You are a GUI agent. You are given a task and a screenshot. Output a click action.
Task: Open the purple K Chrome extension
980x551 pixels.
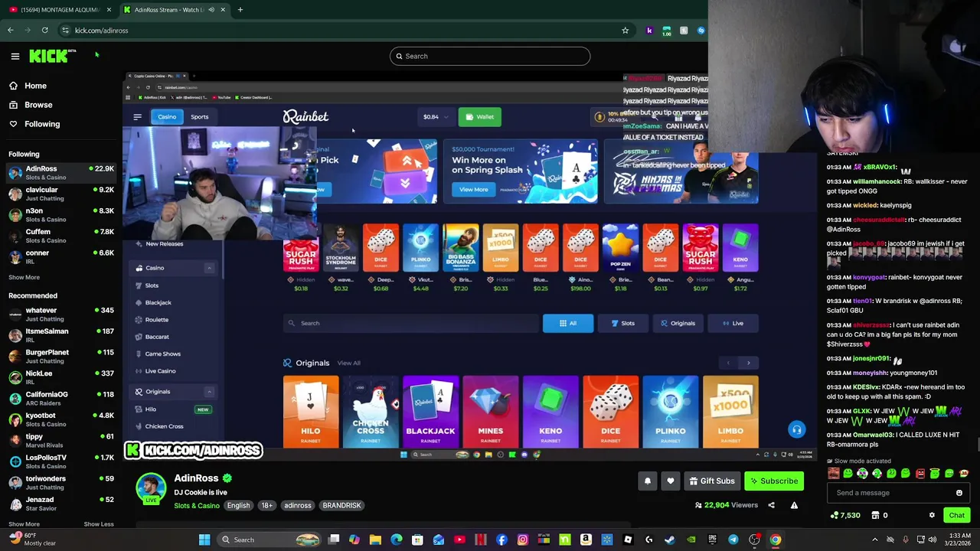[649, 31]
